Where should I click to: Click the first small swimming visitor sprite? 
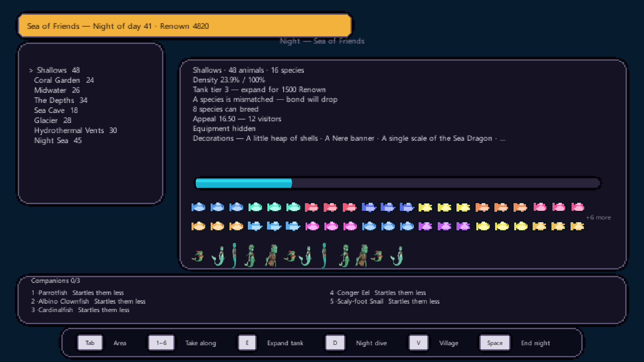[x=198, y=256]
